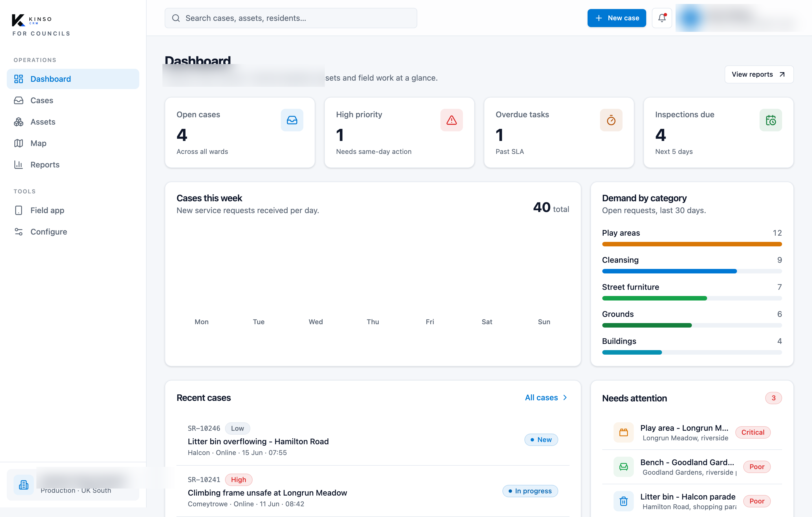This screenshot has width=812, height=517.
Task: Click the 40 total figure
Action: coord(551,207)
